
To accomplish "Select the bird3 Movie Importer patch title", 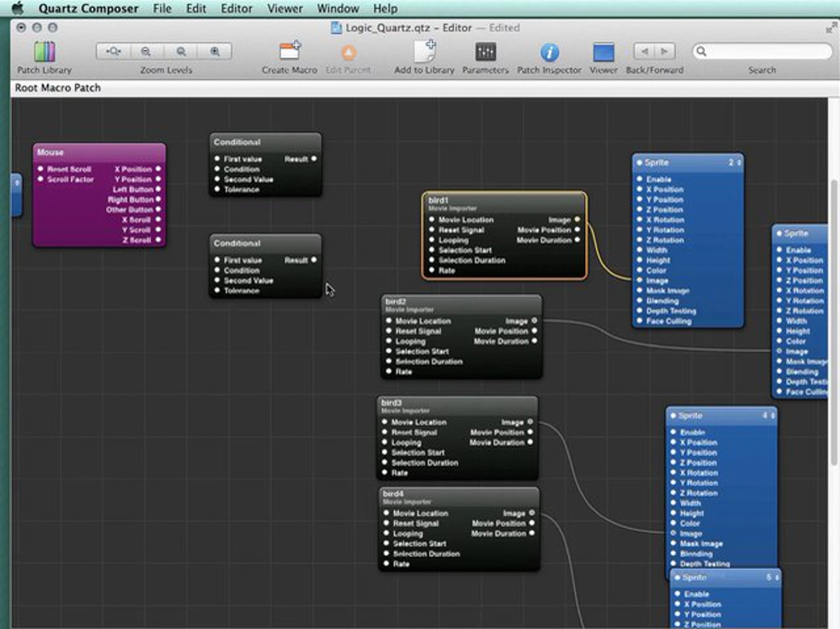I will pos(391,403).
